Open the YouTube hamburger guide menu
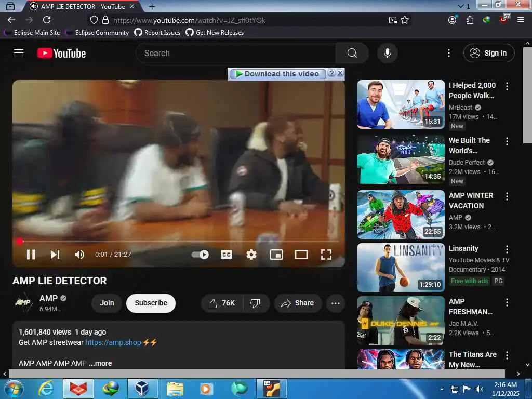The width and height of the screenshot is (532, 399). tap(19, 53)
